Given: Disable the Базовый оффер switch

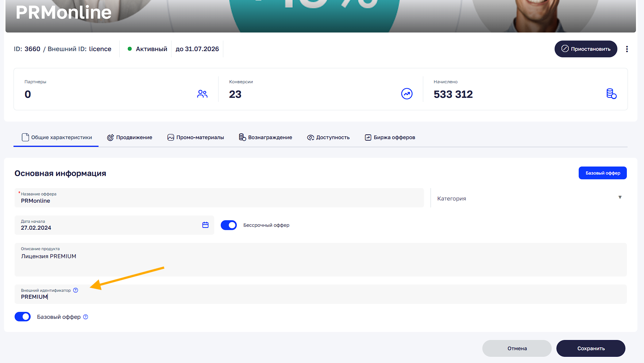Looking at the screenshot, I should pos(23,317).
